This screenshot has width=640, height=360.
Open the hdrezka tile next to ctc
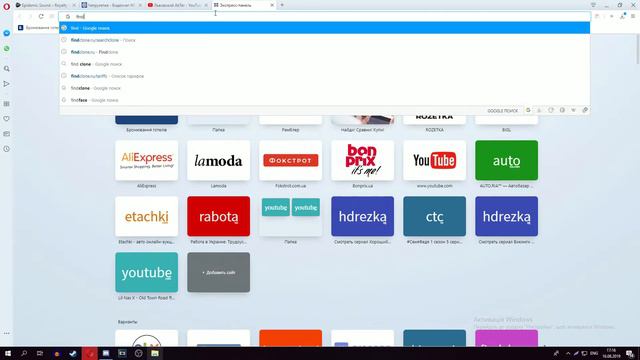click(362, 216)
